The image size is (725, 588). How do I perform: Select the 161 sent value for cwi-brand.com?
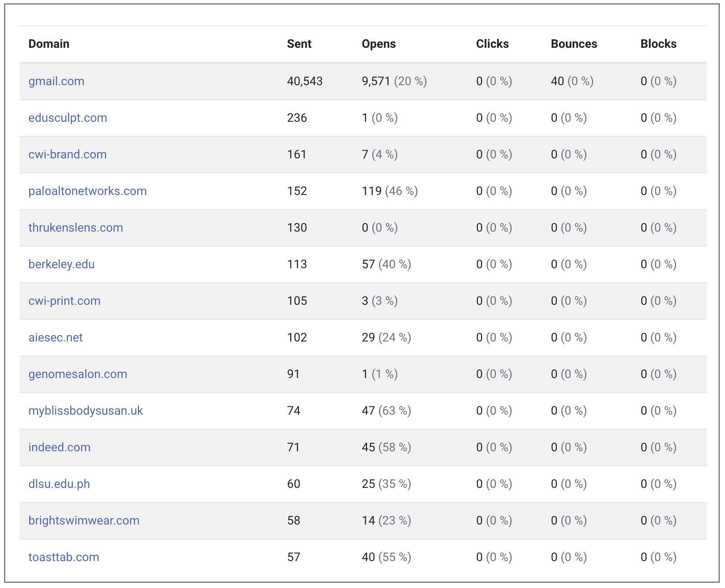(x=297, y=154)
